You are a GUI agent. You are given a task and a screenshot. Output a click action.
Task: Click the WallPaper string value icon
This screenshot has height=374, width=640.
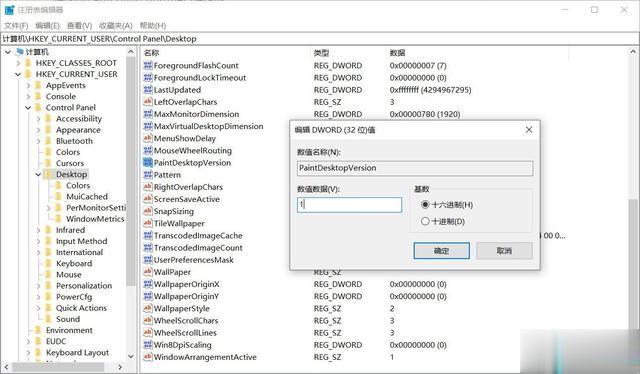pos(148,272)
